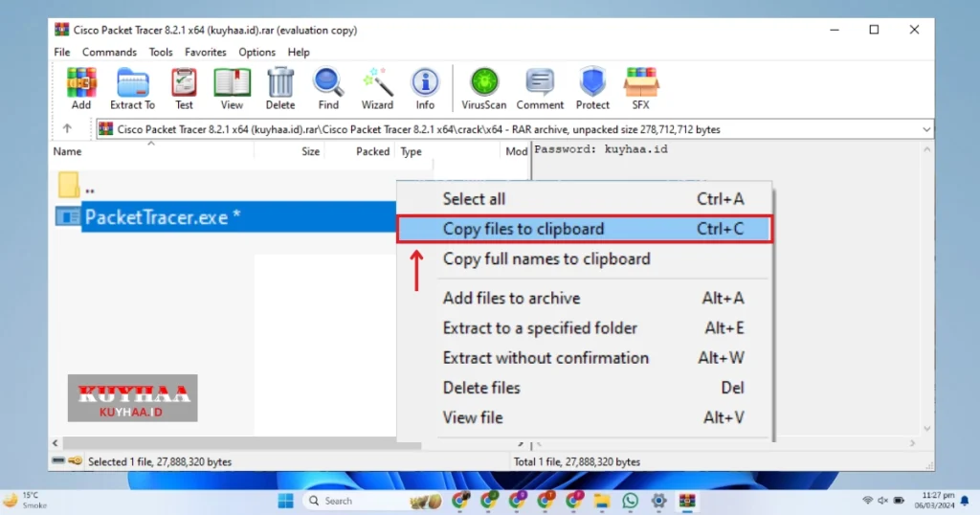Expand the archive path dropdown
This screenshot has height=515, width=980.
point(926,129)
